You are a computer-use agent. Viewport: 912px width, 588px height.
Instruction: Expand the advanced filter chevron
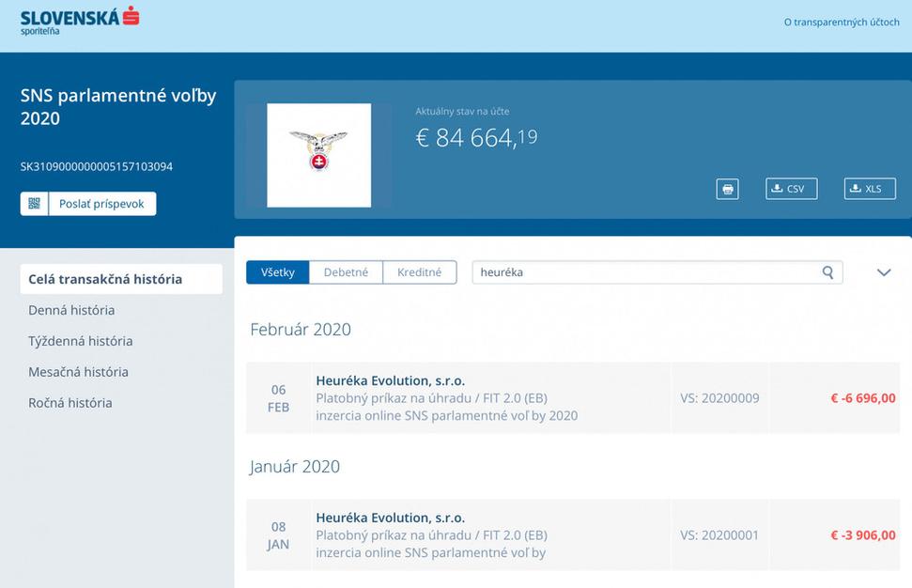[x=884, y=272]
